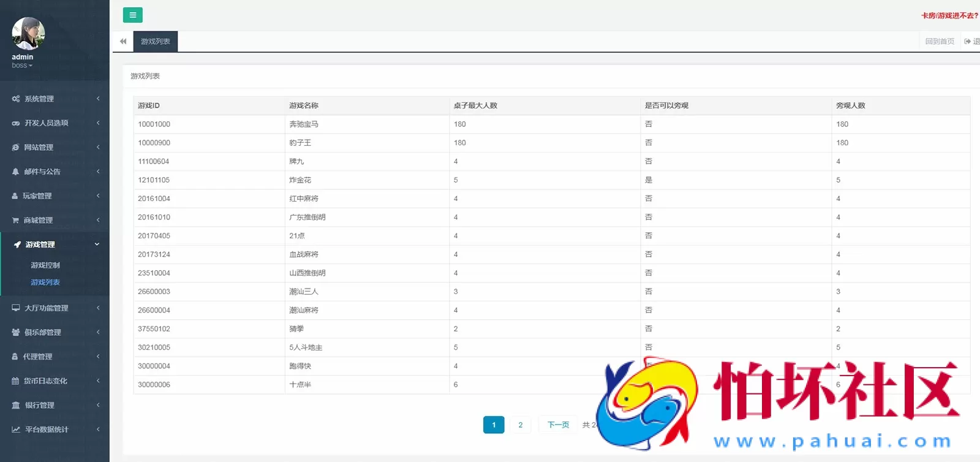This screenshot has height=462, width=980.
Task: Click the green hamburger menu toggle button
Action: point(132,15)
